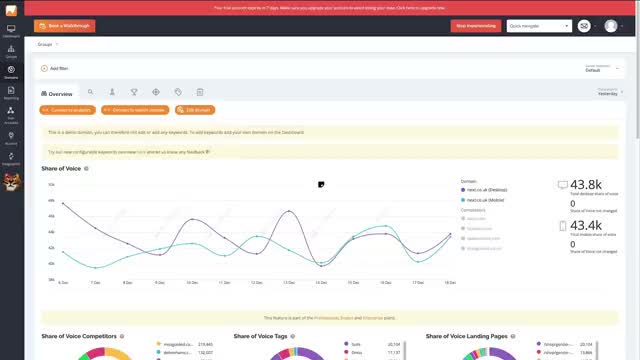Toggle the first greyed competitor legend entry
Viewport: 640px width, 360px height.
pyautogui.click(x=473, y=218)
